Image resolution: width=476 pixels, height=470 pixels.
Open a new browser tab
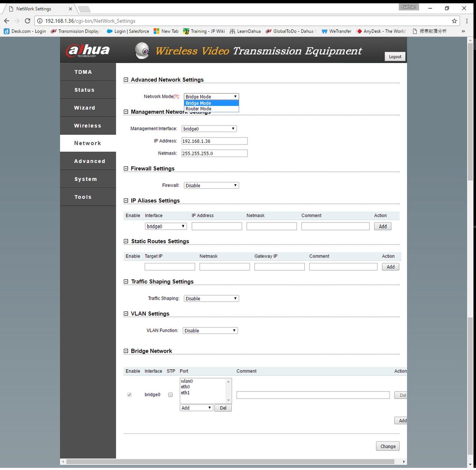[84, 9]
